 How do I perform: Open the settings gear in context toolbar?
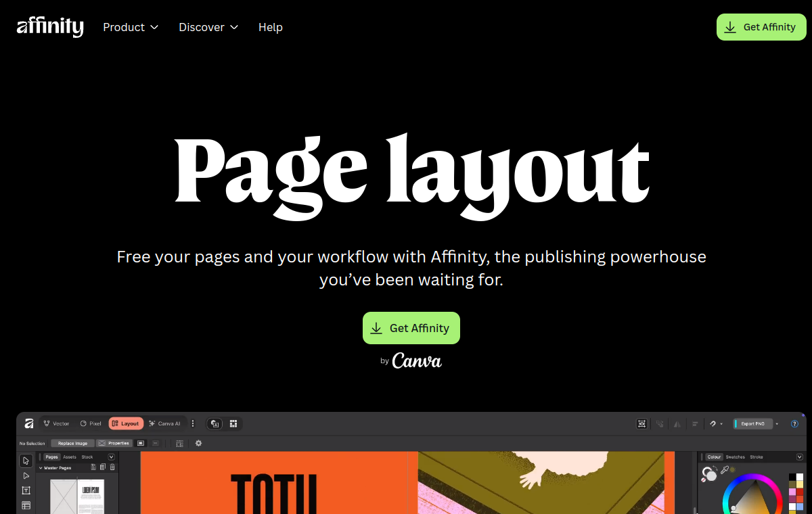(198, 443)
